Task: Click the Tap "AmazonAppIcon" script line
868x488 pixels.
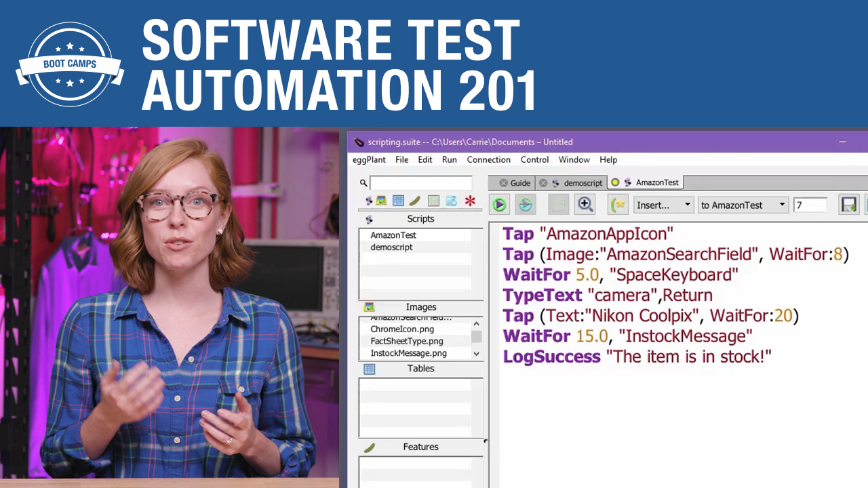Action: coord(588,235)
